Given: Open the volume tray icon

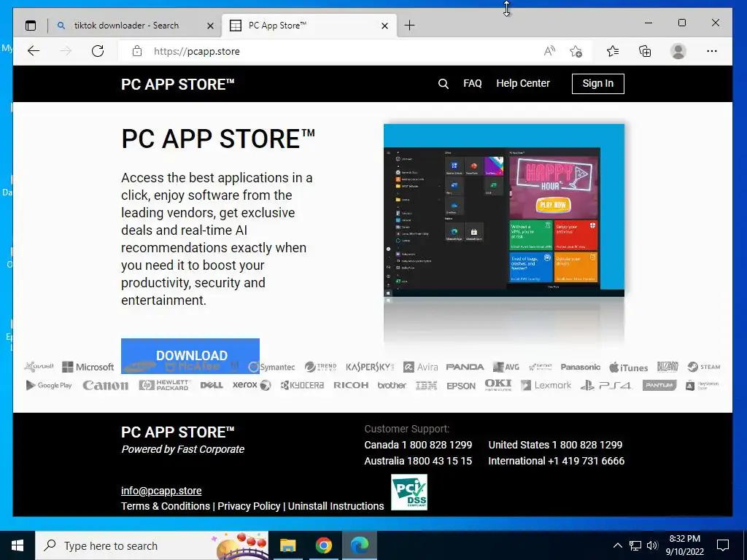Looking at the screenshot, I should pyautogui.click(x=652, y=545).
